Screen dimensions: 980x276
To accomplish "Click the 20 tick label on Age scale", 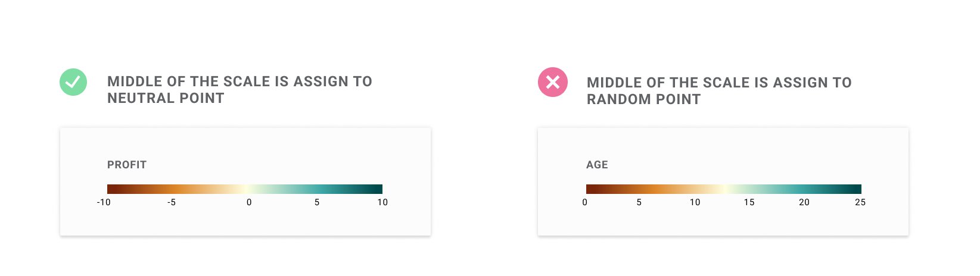I will click(x=804, y=202).
